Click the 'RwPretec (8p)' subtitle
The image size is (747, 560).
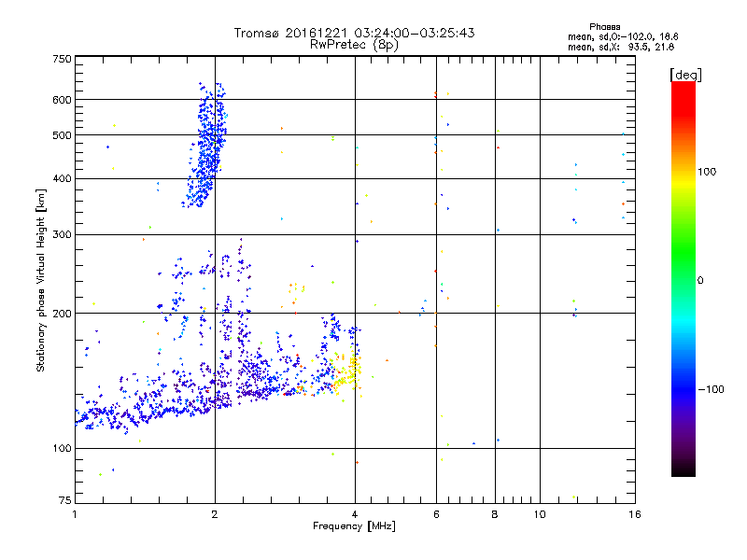click(354, 45)
